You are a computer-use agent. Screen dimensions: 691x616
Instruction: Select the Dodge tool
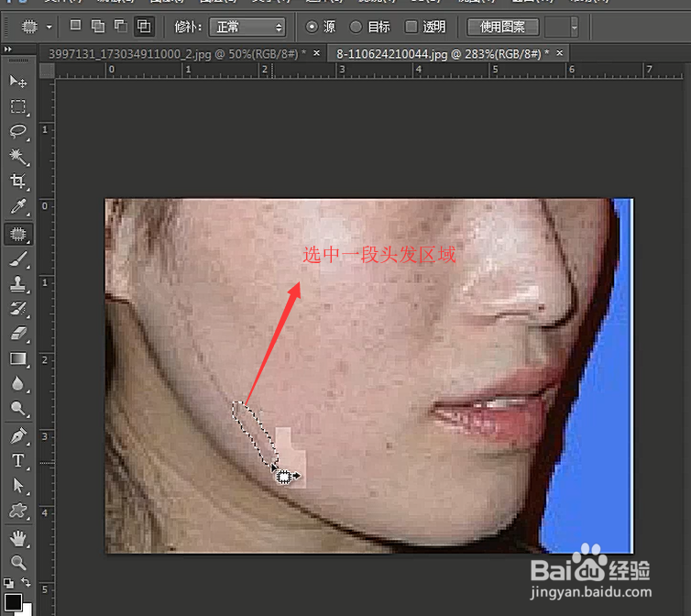click(18, 409)
